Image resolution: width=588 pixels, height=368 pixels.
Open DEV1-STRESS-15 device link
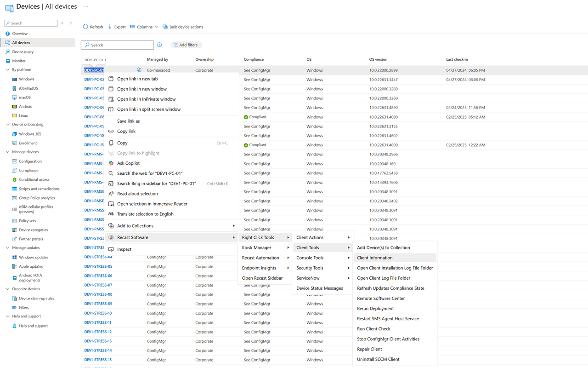click(98, 360)
